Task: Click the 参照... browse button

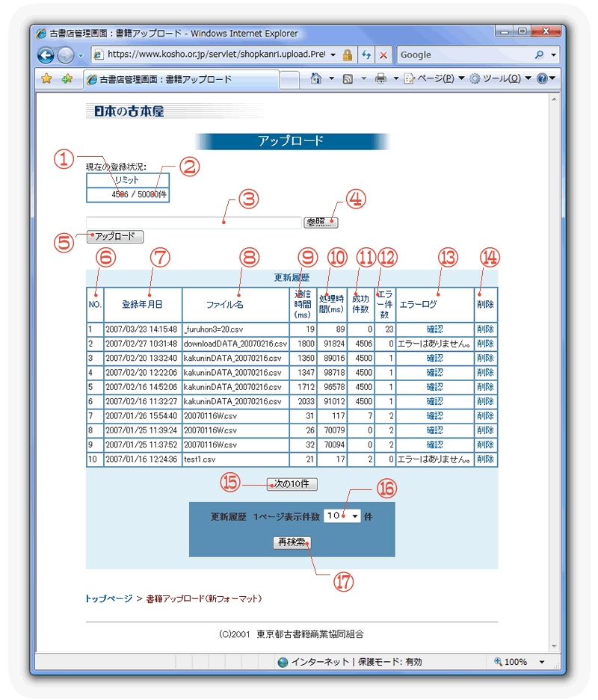Action: click(x=321, y=223)
